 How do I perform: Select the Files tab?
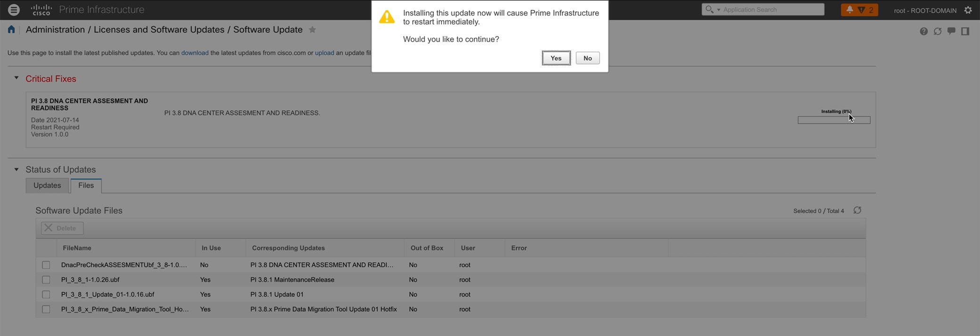tap(86, 185)
